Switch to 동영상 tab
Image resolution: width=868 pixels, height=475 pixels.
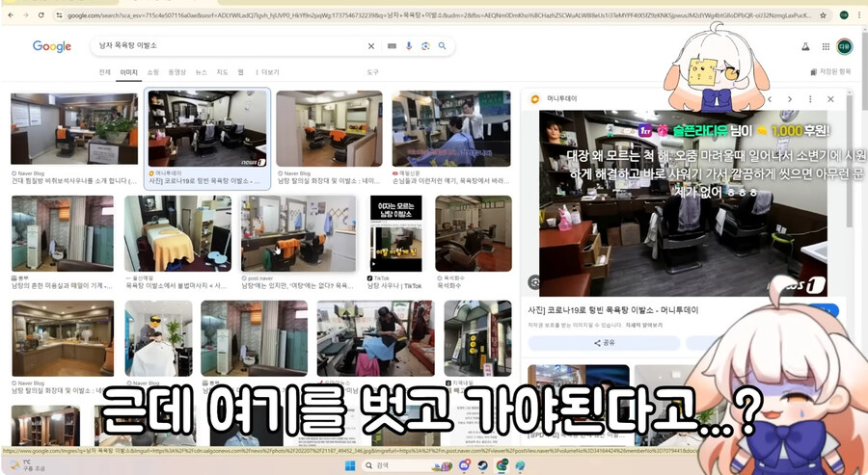177,72
